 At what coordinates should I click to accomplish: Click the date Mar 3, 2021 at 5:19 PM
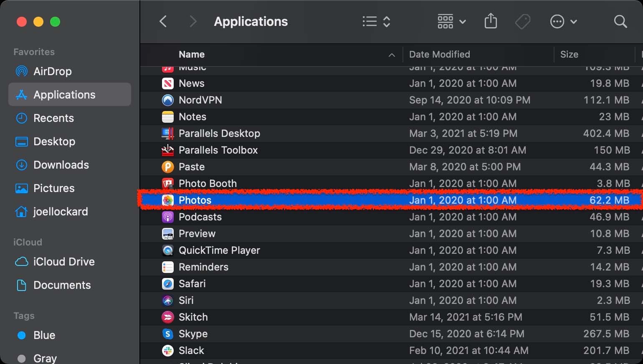463,134
